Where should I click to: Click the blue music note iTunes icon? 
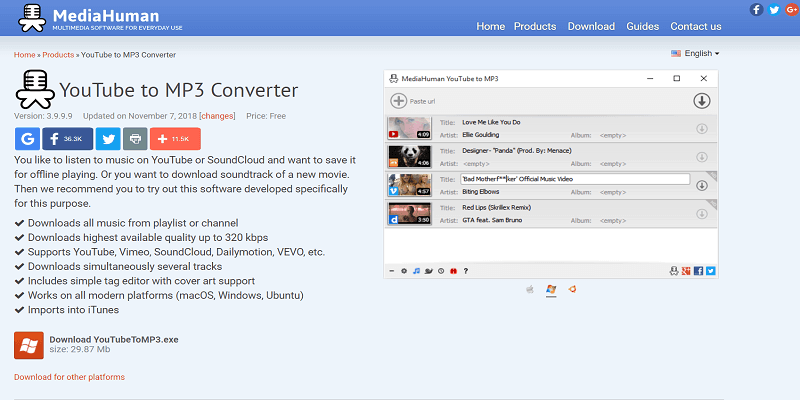tap(416, 271)
